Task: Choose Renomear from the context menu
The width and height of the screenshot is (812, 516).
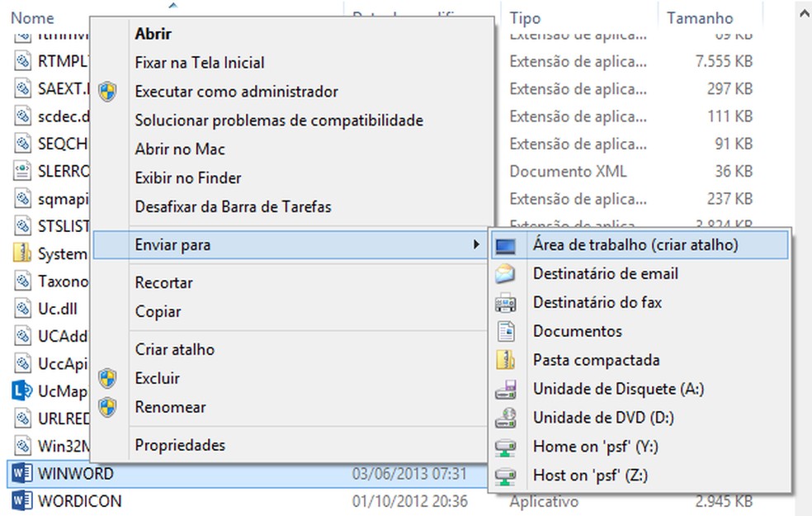Action: click(x=170, y=407)
